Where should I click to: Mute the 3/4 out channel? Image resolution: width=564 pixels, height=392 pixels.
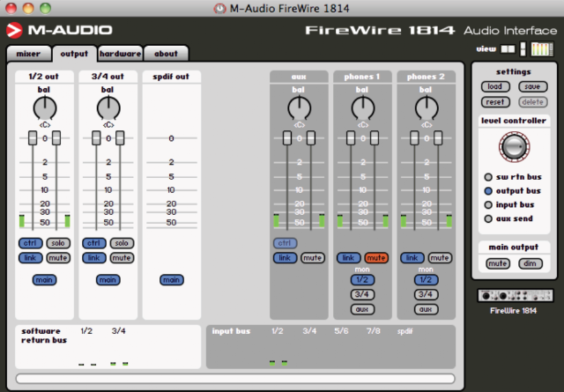pos(122,258)
